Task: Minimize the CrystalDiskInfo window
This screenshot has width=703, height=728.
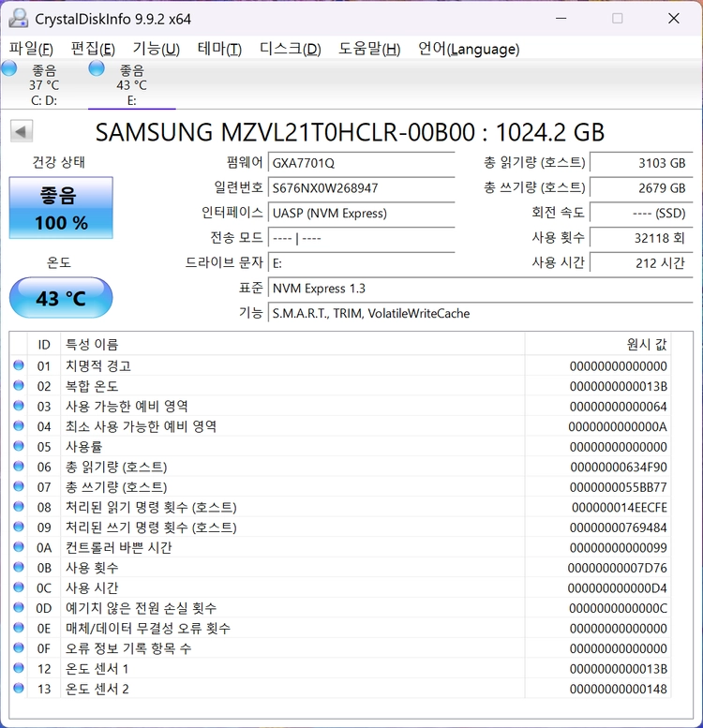Action: coord(561,19)
